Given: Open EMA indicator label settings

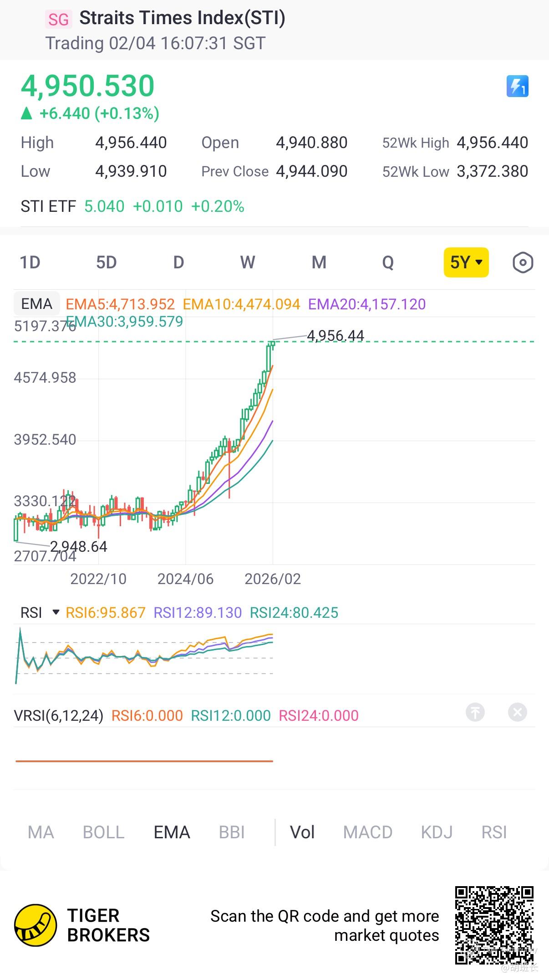Looking at the screenshot, I should coord(36,304).
